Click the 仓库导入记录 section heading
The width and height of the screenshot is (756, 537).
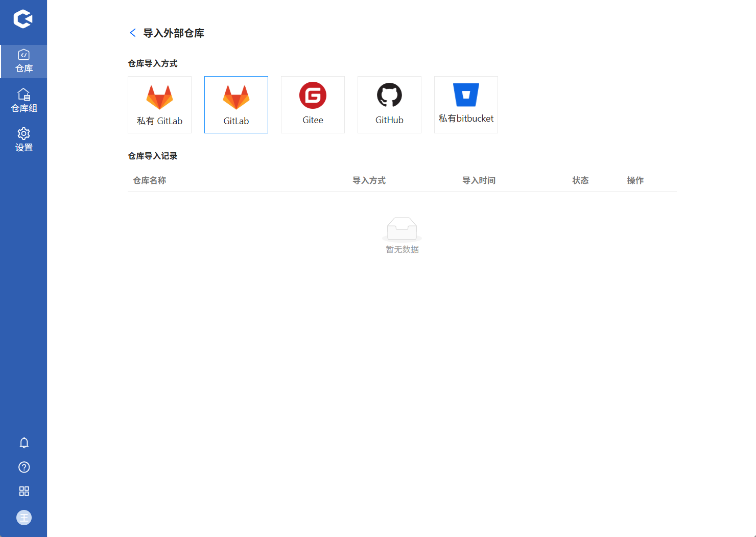(x=153, y=156)
